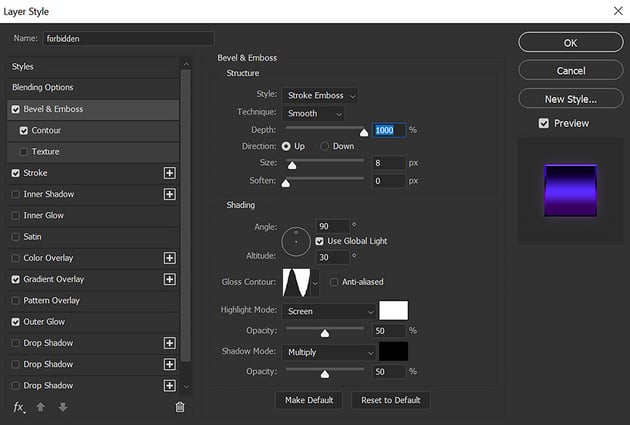Viewport: 630px width, 425px height.
Task: Add another Gradient Overlay with plus icon
Action: click(x=169, y=279)
